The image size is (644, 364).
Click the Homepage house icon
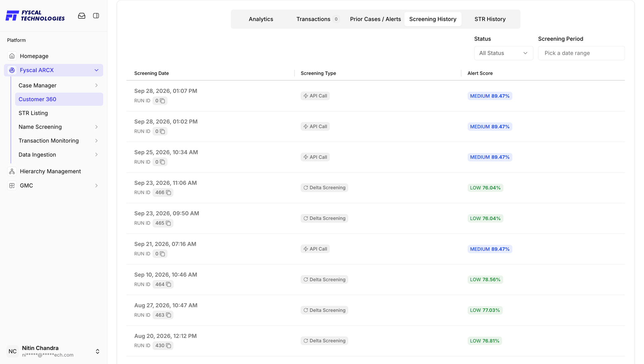(12, 56)
